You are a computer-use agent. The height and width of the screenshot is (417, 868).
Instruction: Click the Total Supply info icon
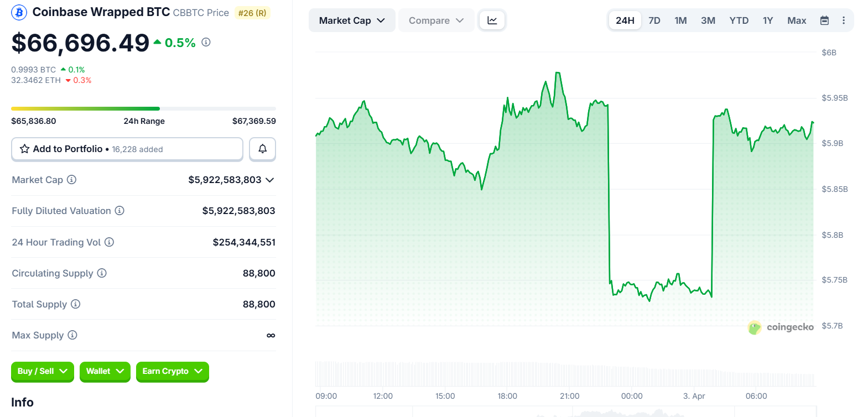pyautogui.click(x=76, y=304)
